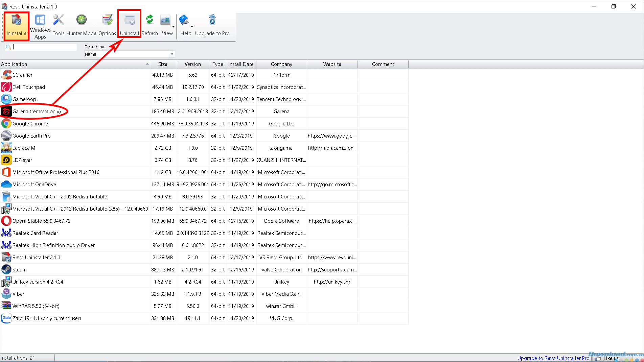This screenshot has width=644, height=362.
Task: Sort list by Install Date column
Action: click(240, 64)
